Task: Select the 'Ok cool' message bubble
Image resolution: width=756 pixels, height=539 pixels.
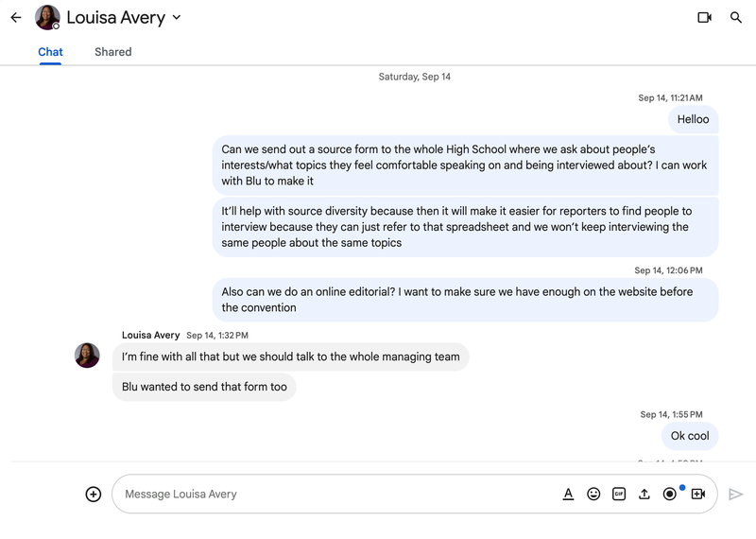Action: (690, 436)
